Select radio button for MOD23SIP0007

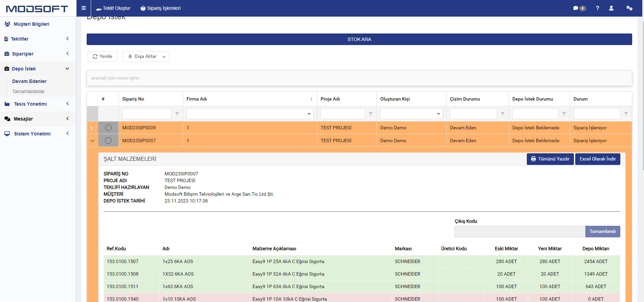[108, 141]
